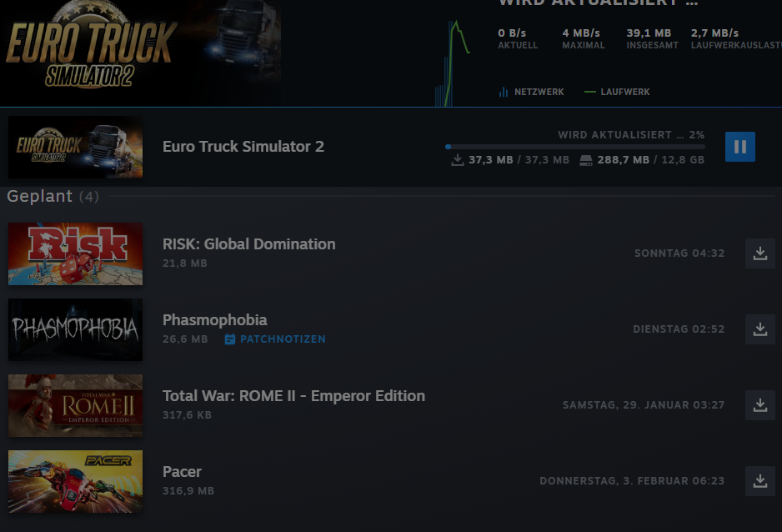Open the Euro Truck Simulator 2 small thumbnail
Screen dimensions: 782x532
tap(75, 147)
